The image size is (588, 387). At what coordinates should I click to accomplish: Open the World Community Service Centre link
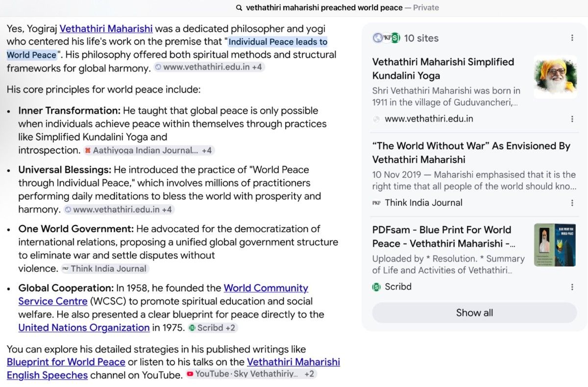tap(163, 294)
